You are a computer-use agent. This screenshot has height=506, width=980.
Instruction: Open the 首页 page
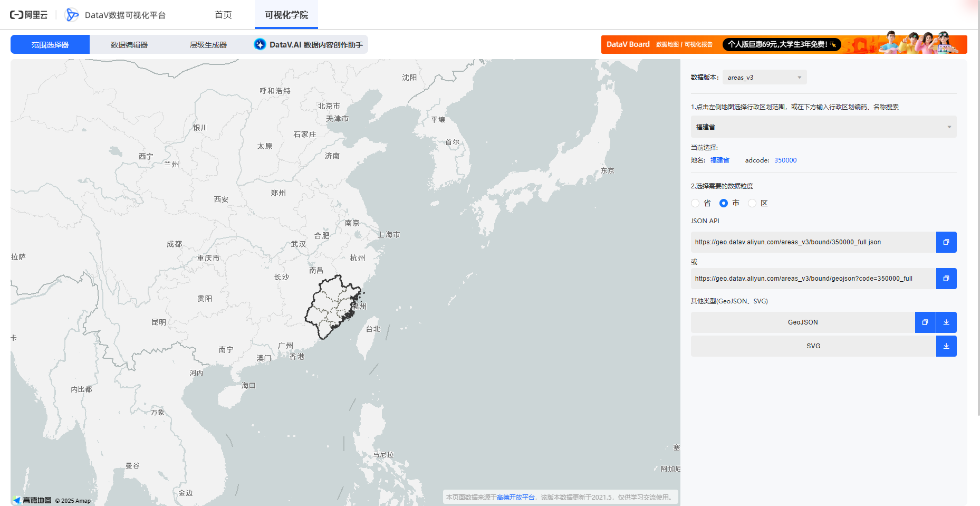click(x=222, y=15)
